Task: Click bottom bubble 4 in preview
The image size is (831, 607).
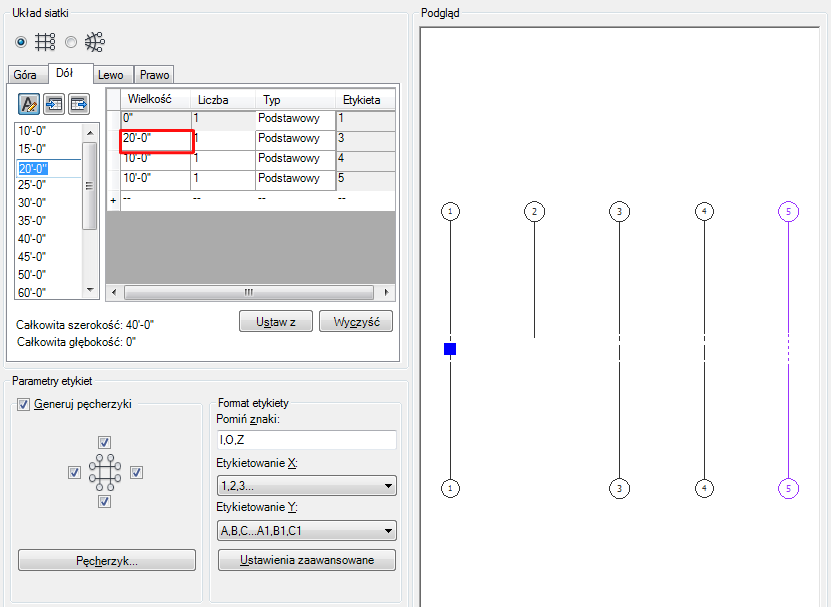Action: pyautogui.click(x=704, y=488)
